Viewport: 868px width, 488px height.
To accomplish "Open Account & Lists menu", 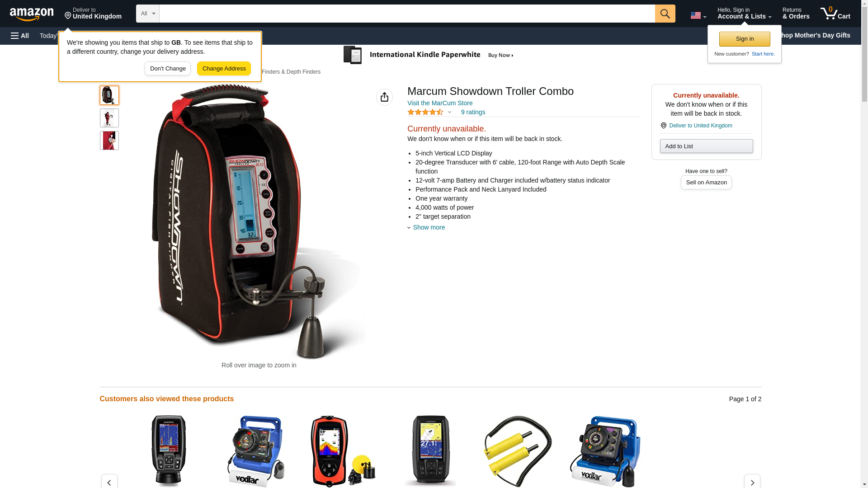I will pos(744,14).
